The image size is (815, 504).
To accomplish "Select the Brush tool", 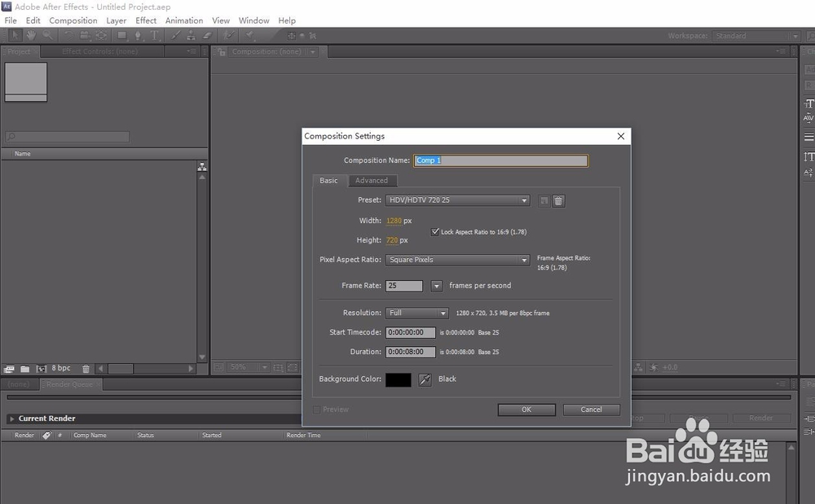I will pos(176,35).
